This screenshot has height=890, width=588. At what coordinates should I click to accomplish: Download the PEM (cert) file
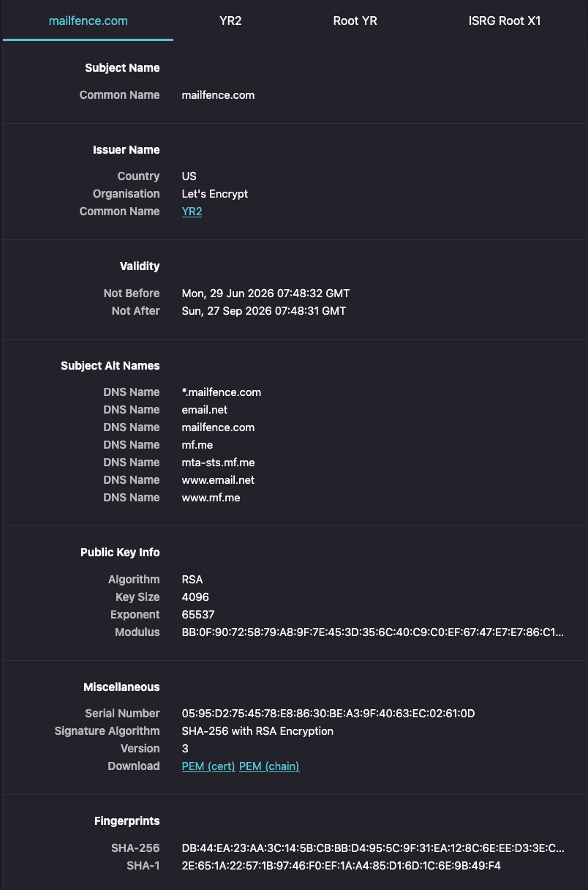coord(208,766)
